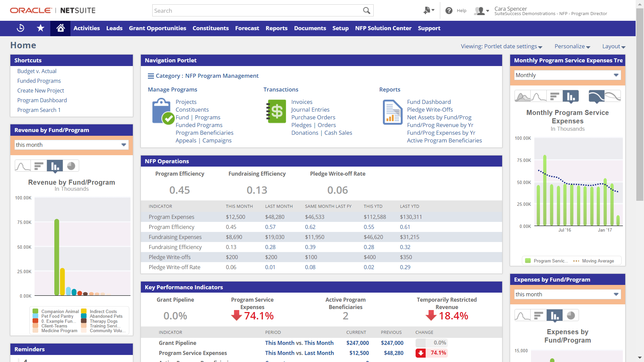The image size is (644, 362).
Task: Open the favorites star shortcuts
Action: 40,28
